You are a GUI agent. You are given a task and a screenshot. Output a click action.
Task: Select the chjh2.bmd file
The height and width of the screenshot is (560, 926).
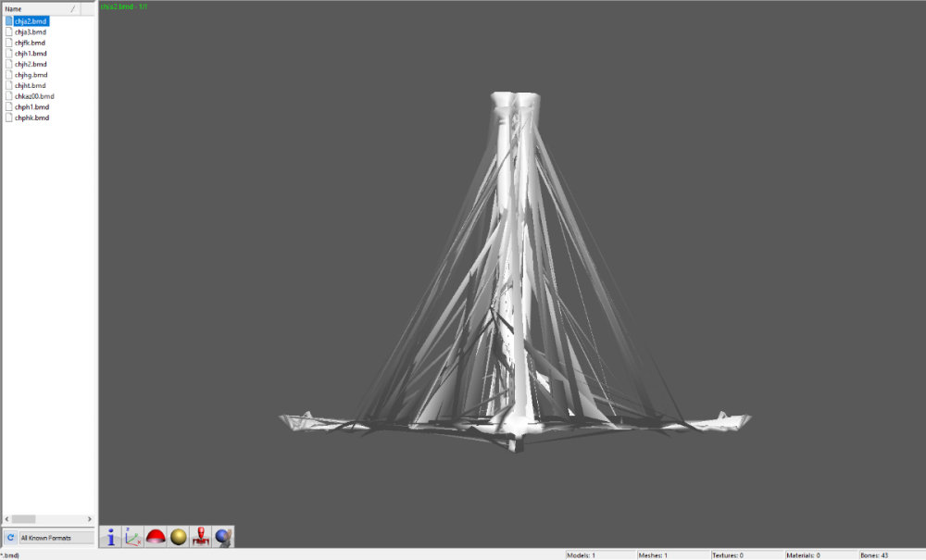coord(31,64)
